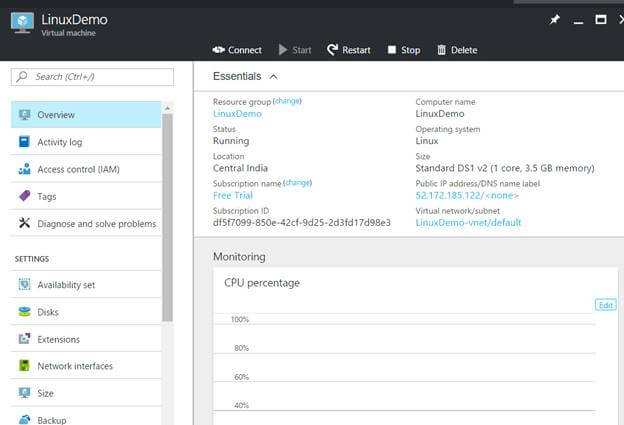Select Overview in the left menu
The width and height of the screenshot is (624, 425).
tap(56, 115)
